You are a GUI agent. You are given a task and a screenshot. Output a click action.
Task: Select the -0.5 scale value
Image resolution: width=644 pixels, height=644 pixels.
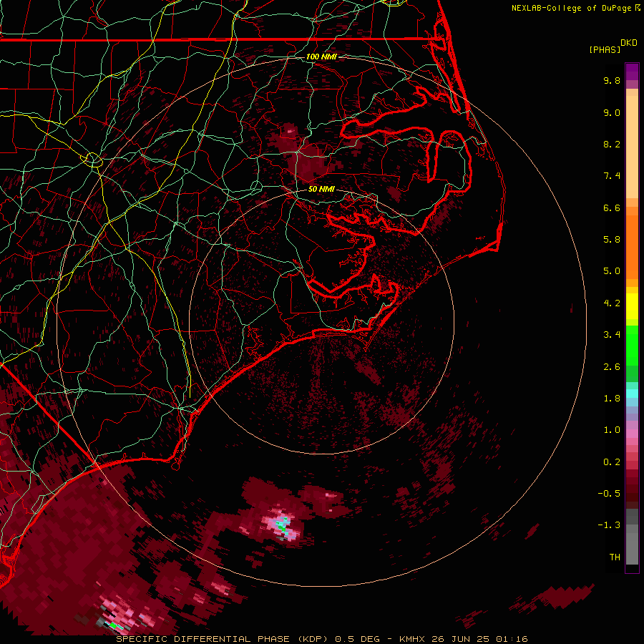[x=609, y=494]
